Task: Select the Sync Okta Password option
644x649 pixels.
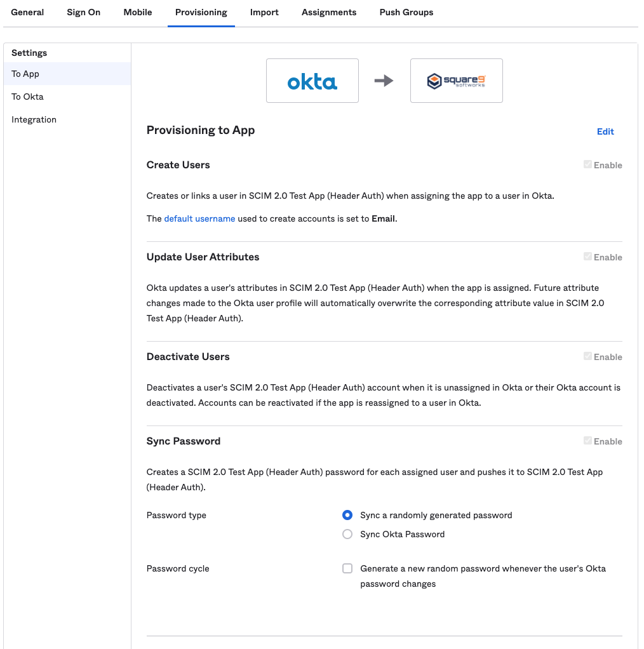Action: pos(347,534)
